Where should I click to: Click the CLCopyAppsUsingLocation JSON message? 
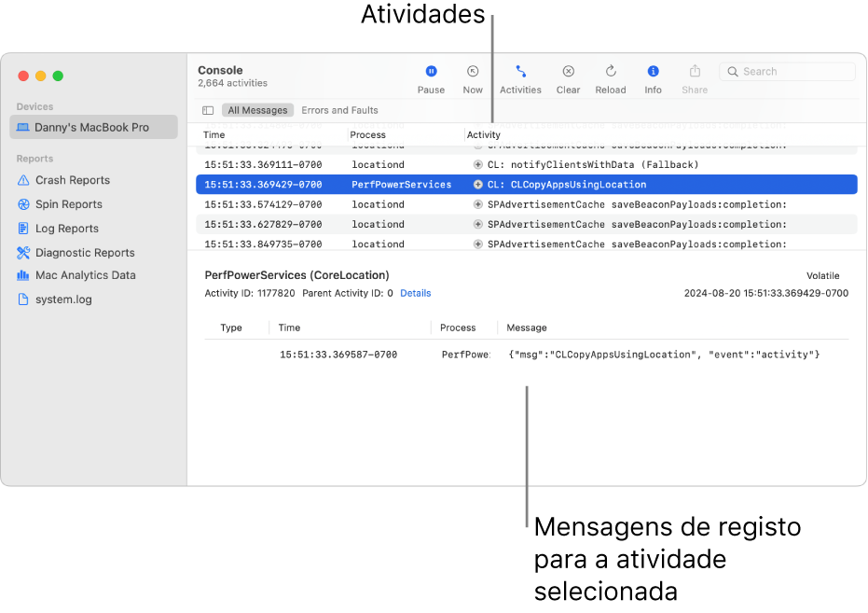664,355
